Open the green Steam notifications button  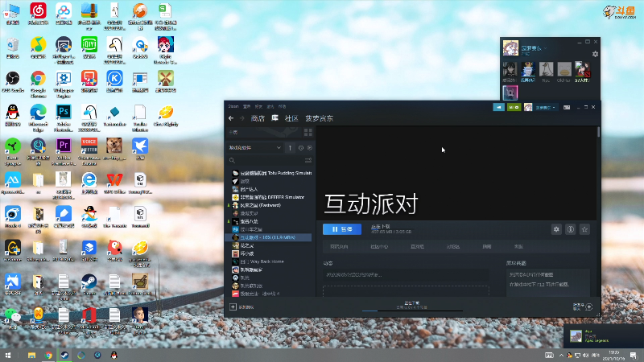pos(514,107)
